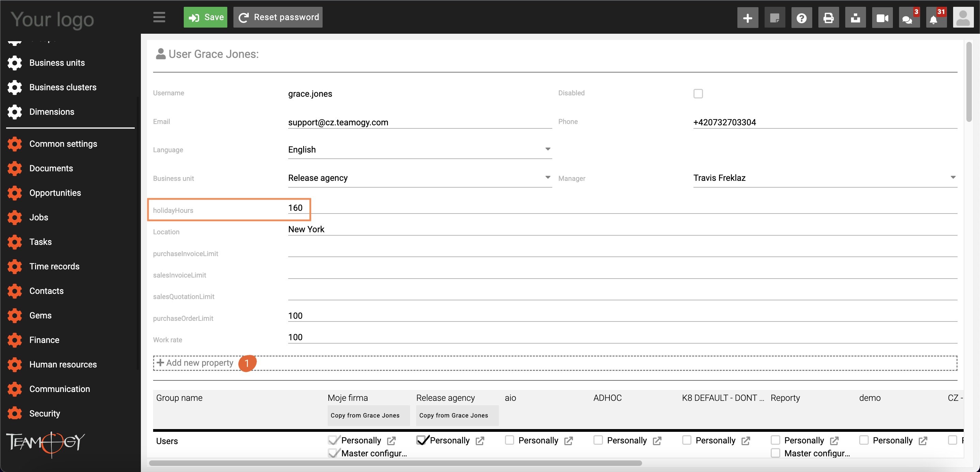Screen dimensions: 980x472
Task: Open the hamburger menu icon
Action: (159, 17)
